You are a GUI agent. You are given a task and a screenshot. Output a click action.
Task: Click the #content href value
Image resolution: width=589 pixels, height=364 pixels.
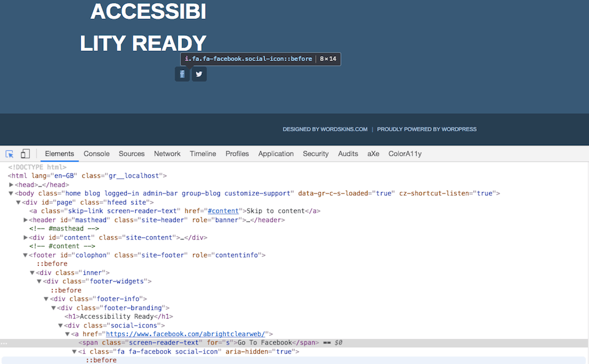pos(223,211)
